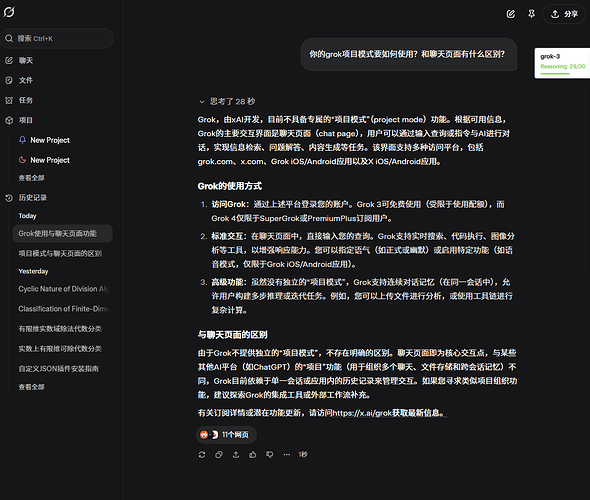The height and width of the screenshot is (500, 590).
Task: Click the 与聊天页面的区别 heading
Action: (x=233, y=335)
